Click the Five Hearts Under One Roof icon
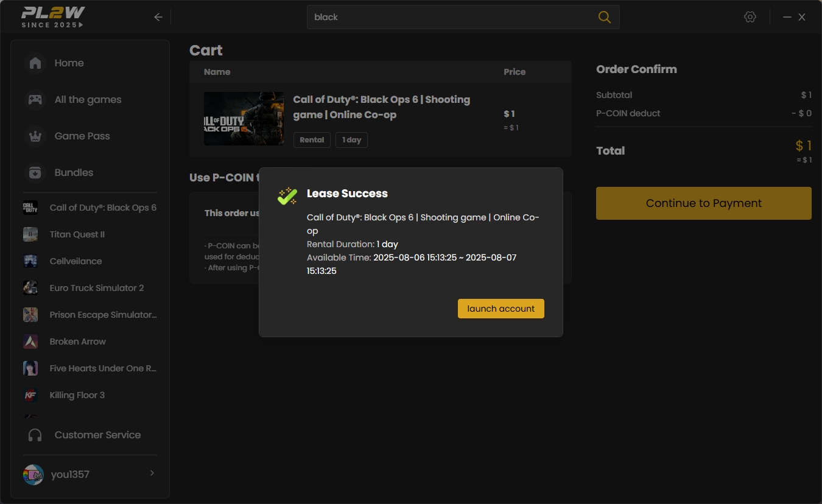The height and width of the screenshot is (504, 822). pos(30,368)
